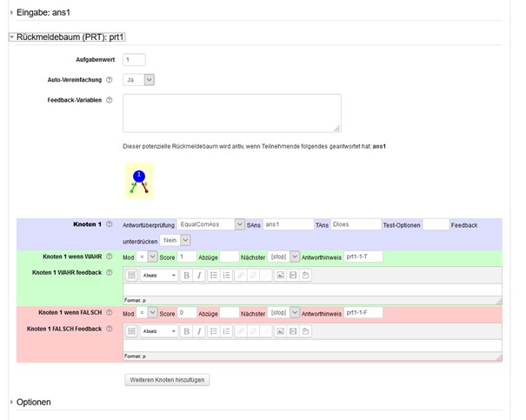Open the Feedback unterdrücken dropdown set to Nein
This screenshot has height=420, width=526.
pos(176,240)
